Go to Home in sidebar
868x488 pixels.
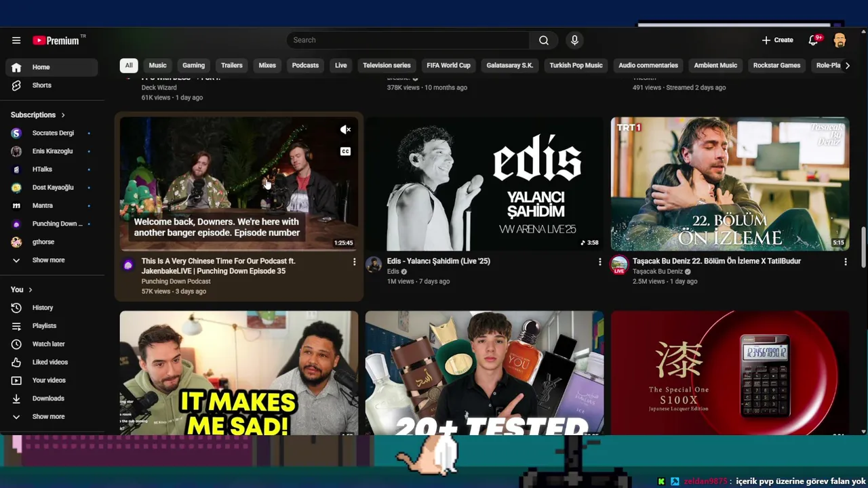[52, 67]
